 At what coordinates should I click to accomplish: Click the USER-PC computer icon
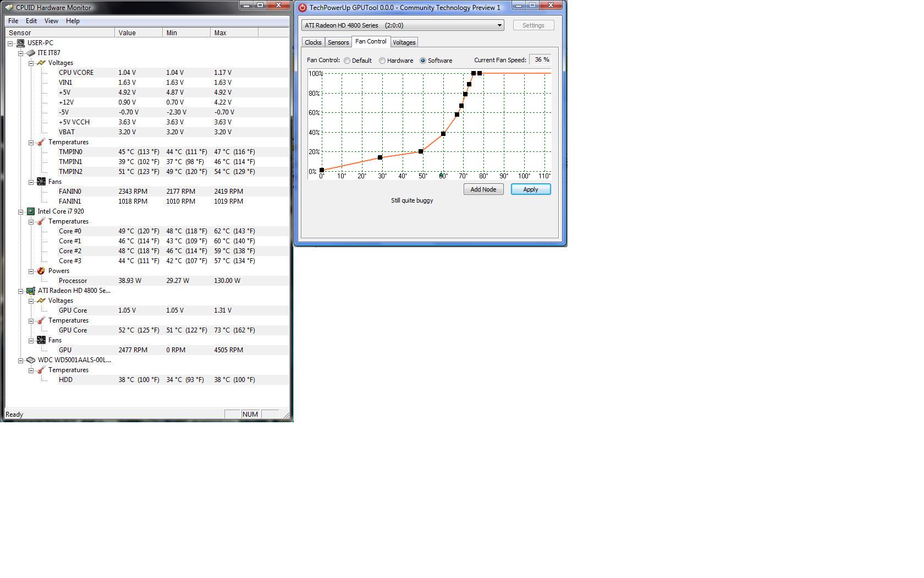point(21,43)
